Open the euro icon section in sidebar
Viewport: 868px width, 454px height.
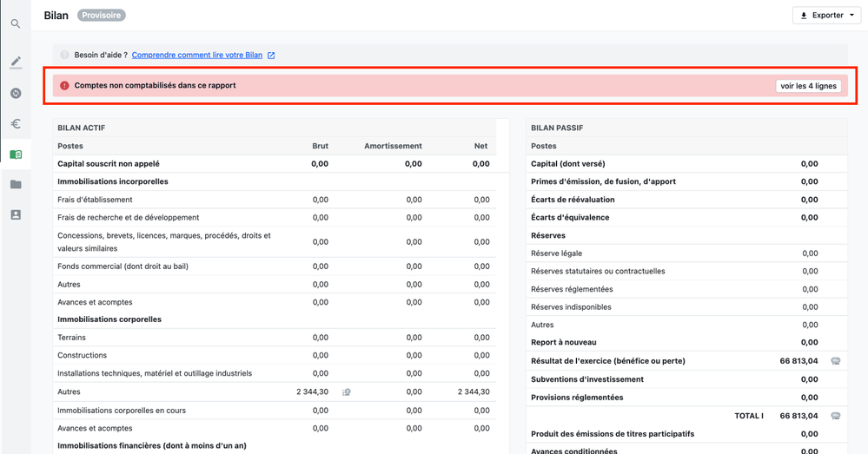pos(16,124)
